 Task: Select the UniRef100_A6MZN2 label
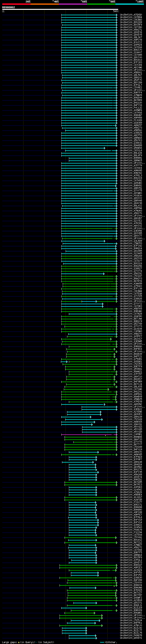[x=131, y=404]
